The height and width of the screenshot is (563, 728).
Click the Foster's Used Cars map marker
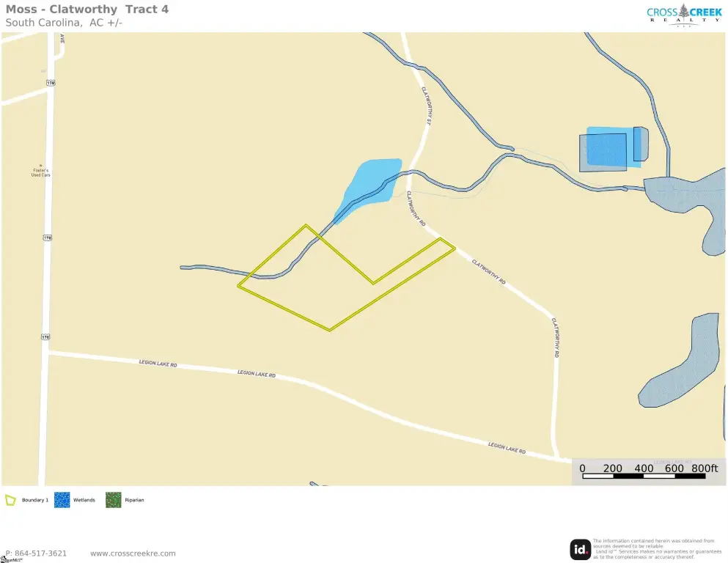click(x=41, y=165)
